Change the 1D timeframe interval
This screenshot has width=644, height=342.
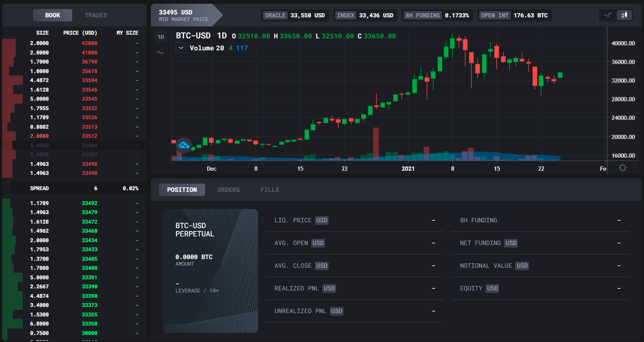161,37
